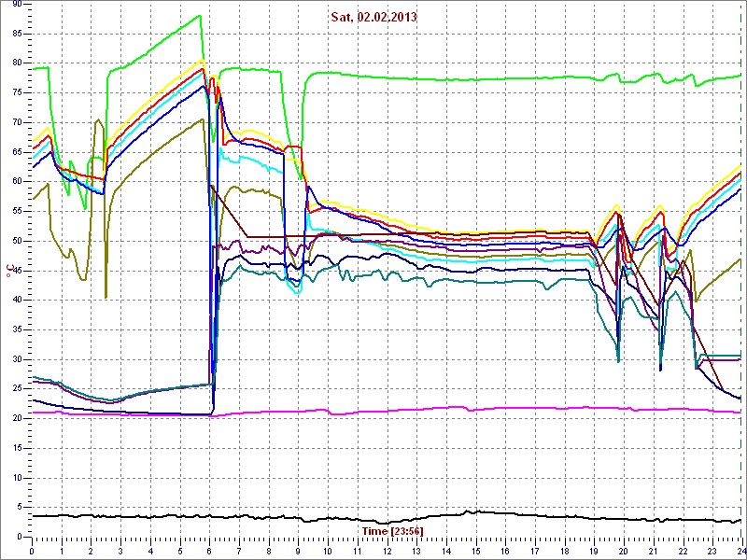Click hour 6 on the time axis
747x560 pixels.
pyautogui.click(x=209, y=550)
